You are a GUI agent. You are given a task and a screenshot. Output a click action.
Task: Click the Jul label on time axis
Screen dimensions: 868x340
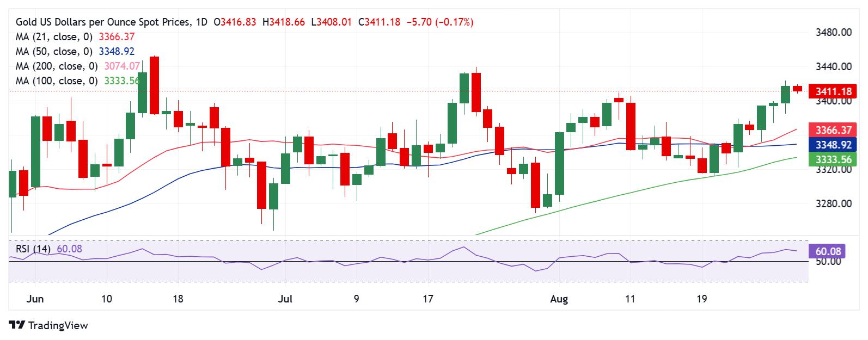click(285, 299)
